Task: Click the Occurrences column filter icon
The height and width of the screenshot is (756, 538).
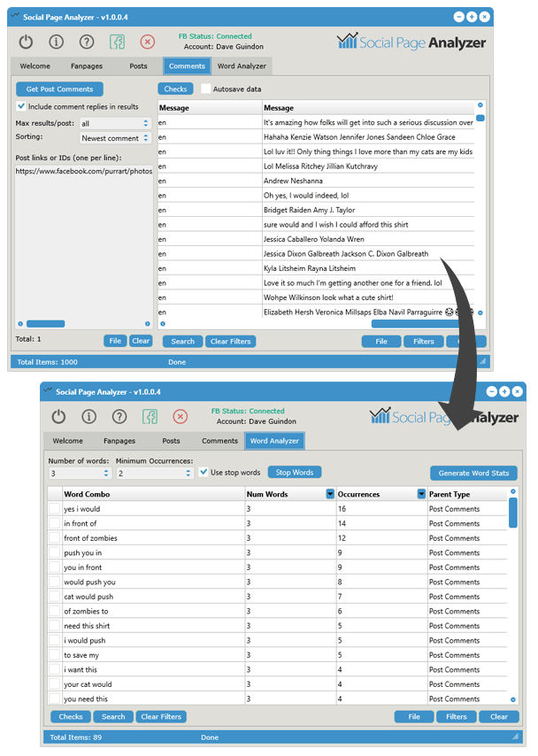Action: (422, 494)
